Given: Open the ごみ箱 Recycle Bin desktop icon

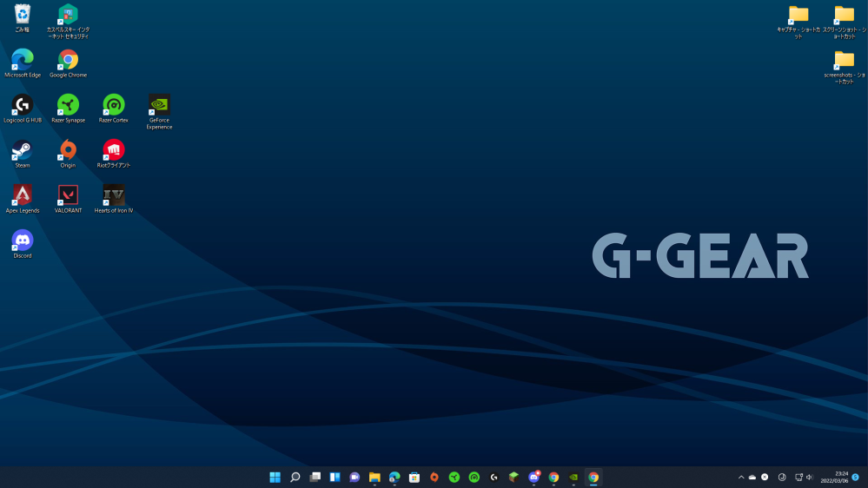Looking at the screenshot, I should pyautogui.click(x=22, y=18).
